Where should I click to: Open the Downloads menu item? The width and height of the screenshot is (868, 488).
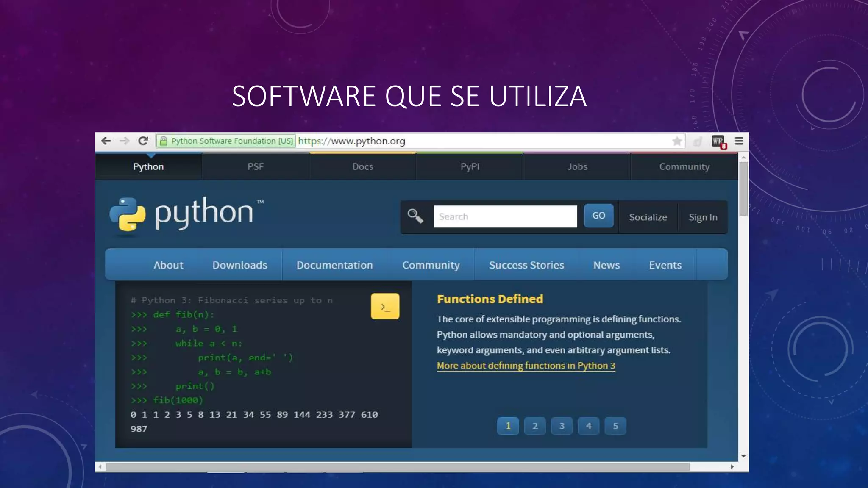240,265
